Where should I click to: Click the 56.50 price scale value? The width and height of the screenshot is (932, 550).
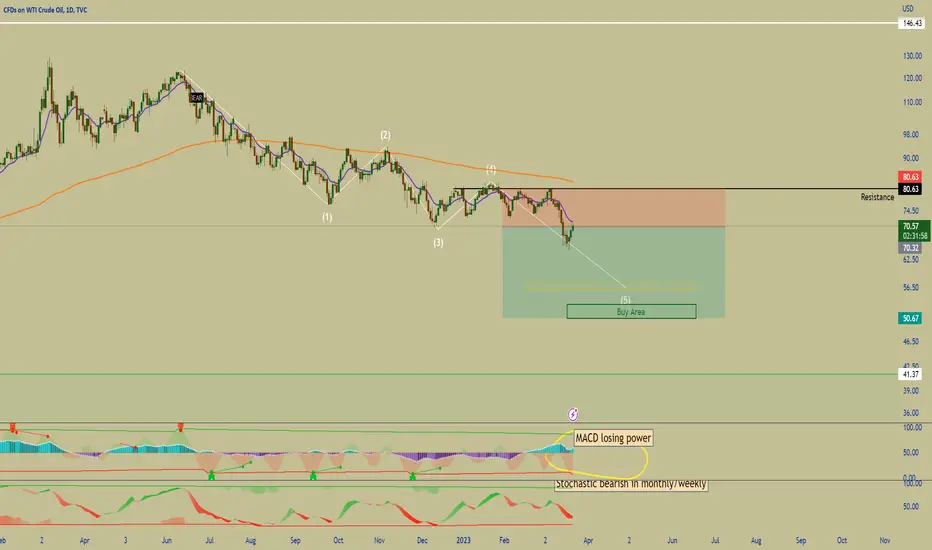point(911,287)
